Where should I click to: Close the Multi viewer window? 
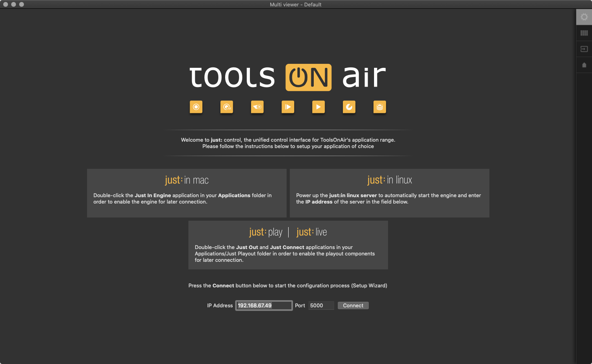click(6, 4)
